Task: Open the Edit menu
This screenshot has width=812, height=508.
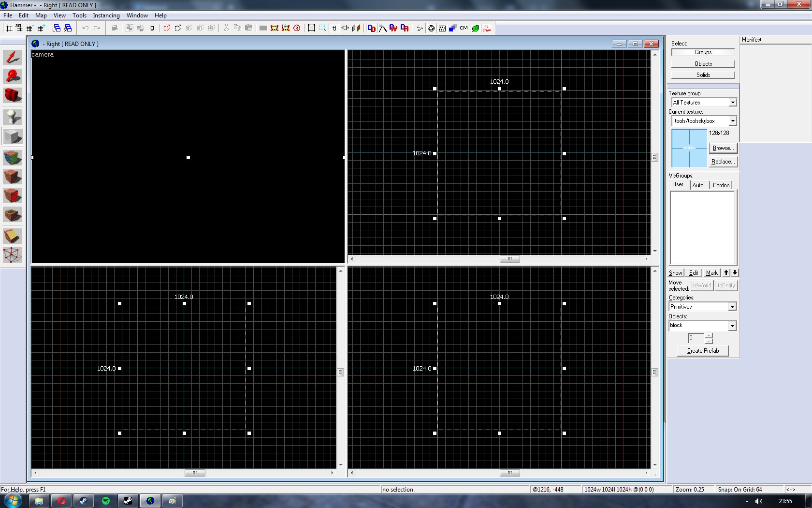Action: [x=24, y=15]
